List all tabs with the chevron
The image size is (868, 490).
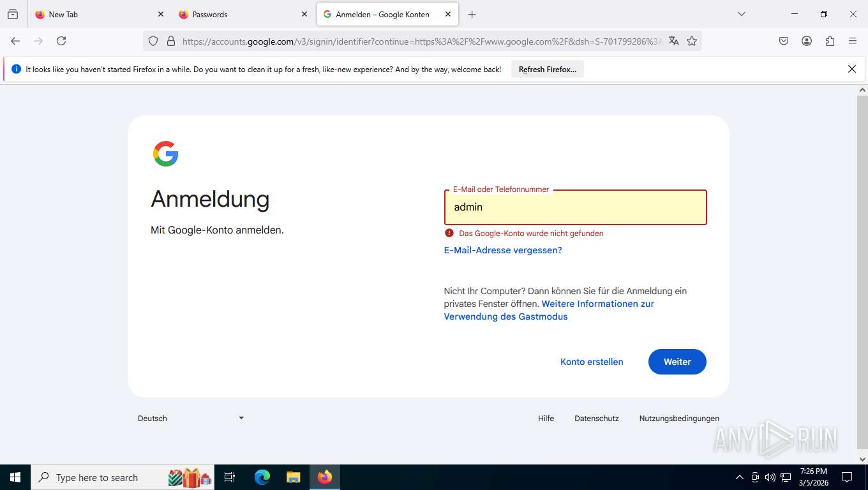click(x=741, y=14)
